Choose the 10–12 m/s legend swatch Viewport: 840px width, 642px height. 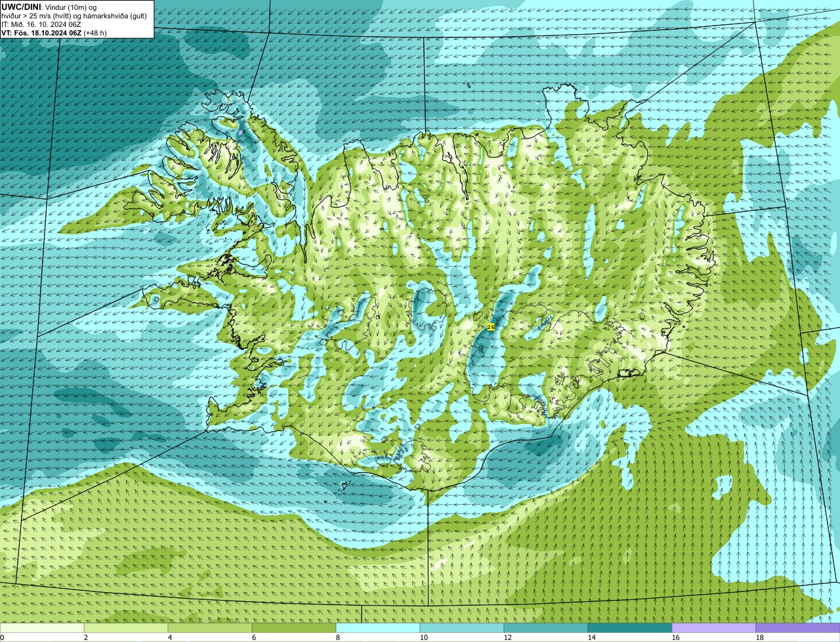[x=462, y=628]
